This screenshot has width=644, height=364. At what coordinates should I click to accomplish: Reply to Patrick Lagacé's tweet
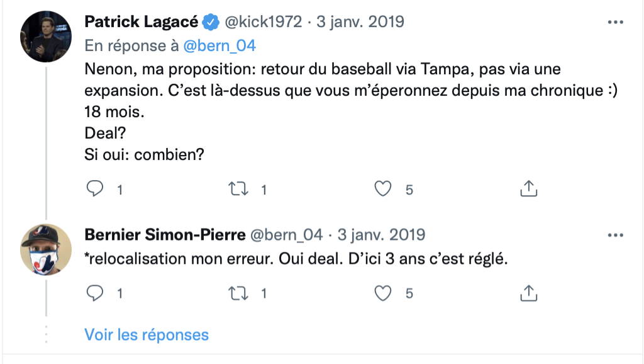click(94, 188)
